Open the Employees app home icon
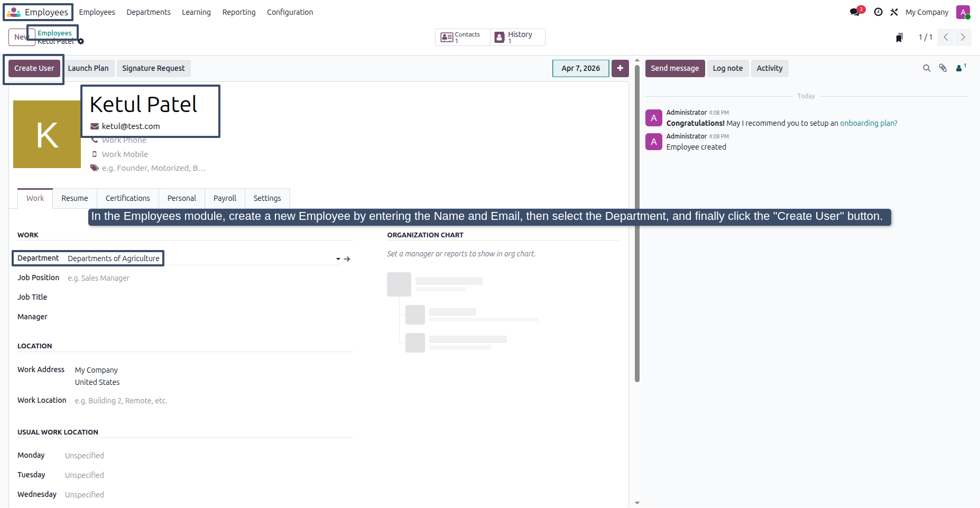Screen dimensions: 980x508 [14, 12]
